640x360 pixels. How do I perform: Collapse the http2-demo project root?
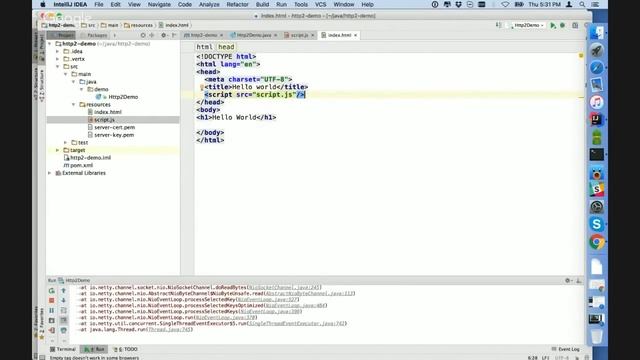pyautogui.click(x=50, y=44)
